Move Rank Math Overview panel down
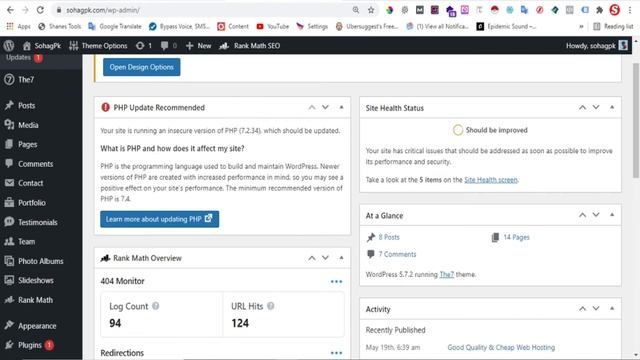The width and height of the screenshot is (640, 360). (325, 258)
